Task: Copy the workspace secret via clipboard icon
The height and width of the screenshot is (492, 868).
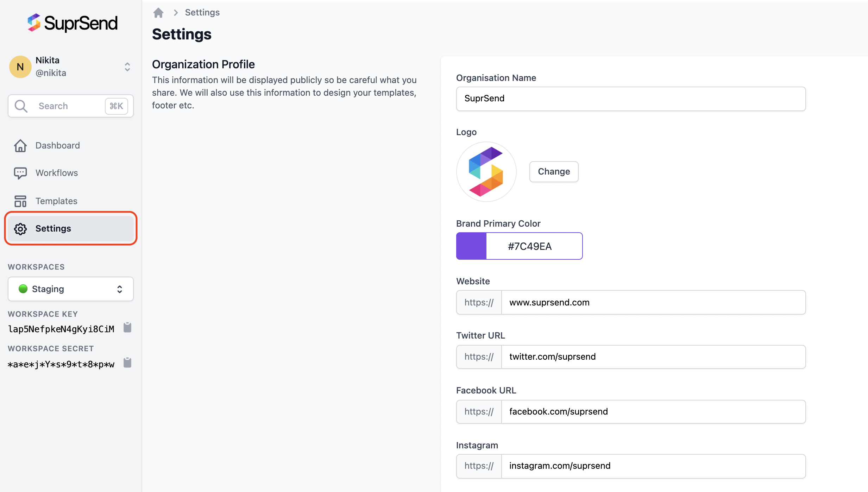Action: point(127,363)
